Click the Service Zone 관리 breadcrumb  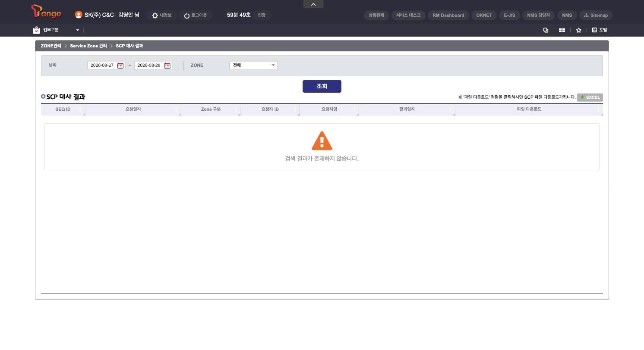88,46
